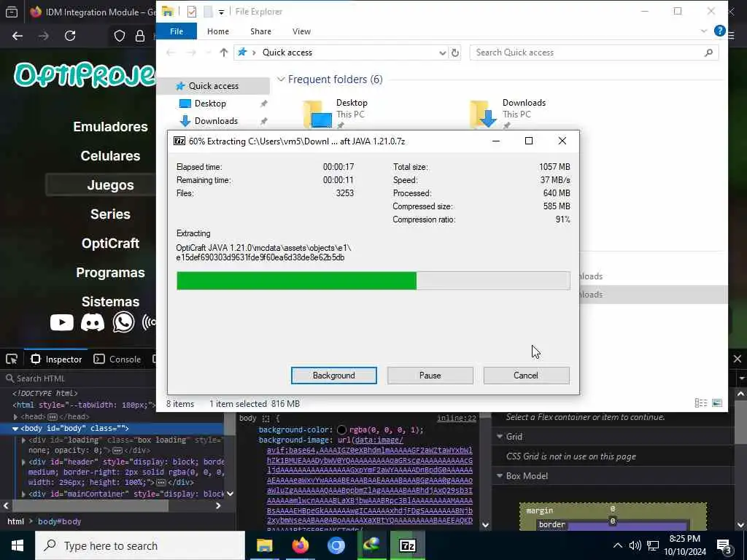The height and width of the screenshot is (560, 747).
Task: Switch to details view layout icon
Action: pyautogui.click(x=701, y=403)
